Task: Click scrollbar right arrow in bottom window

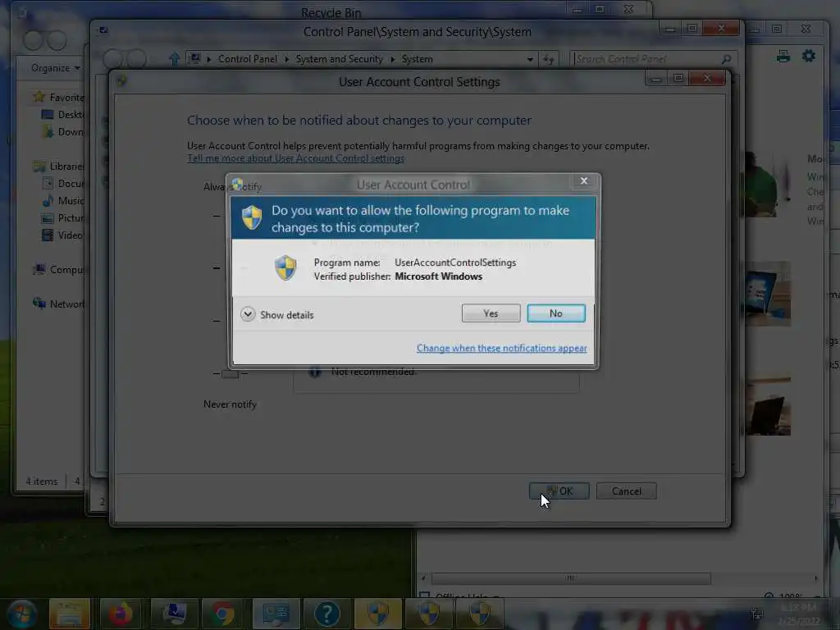Action: pos(816,578)
